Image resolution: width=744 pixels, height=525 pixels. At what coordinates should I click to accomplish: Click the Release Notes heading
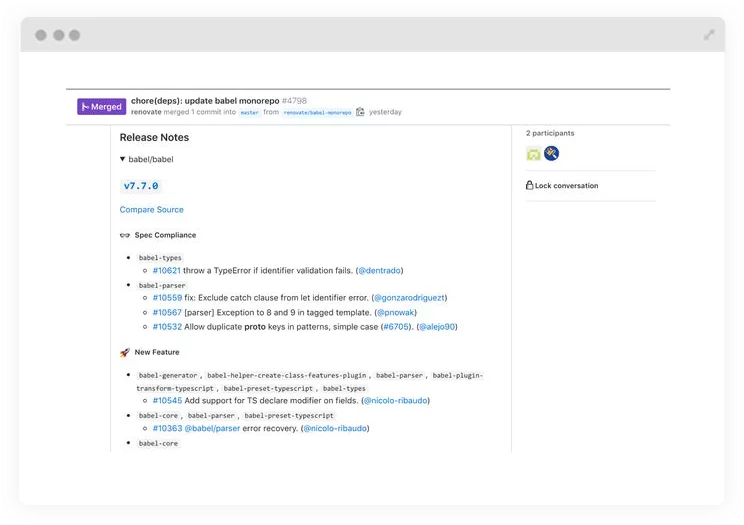154,137
